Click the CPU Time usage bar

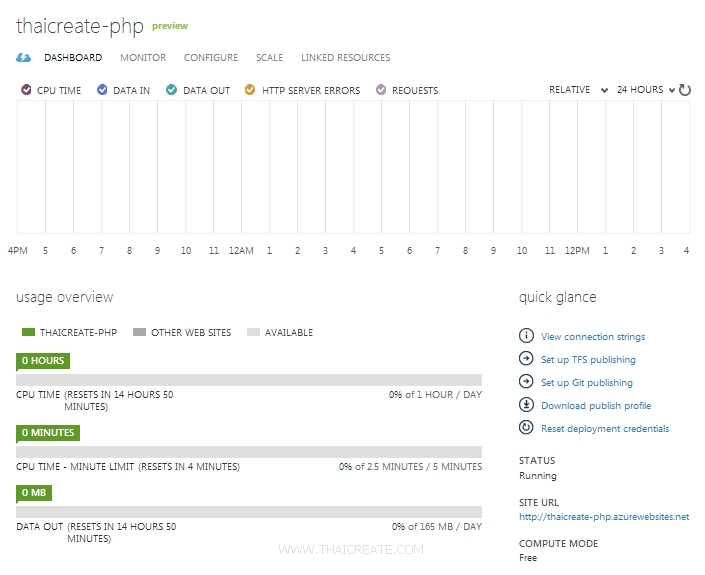coord(249,380)
